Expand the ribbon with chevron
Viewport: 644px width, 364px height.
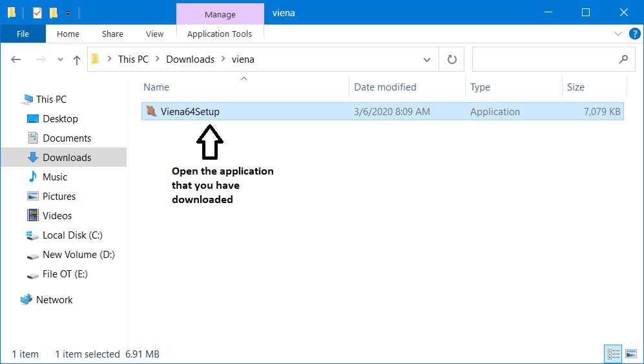coord(618,34)
